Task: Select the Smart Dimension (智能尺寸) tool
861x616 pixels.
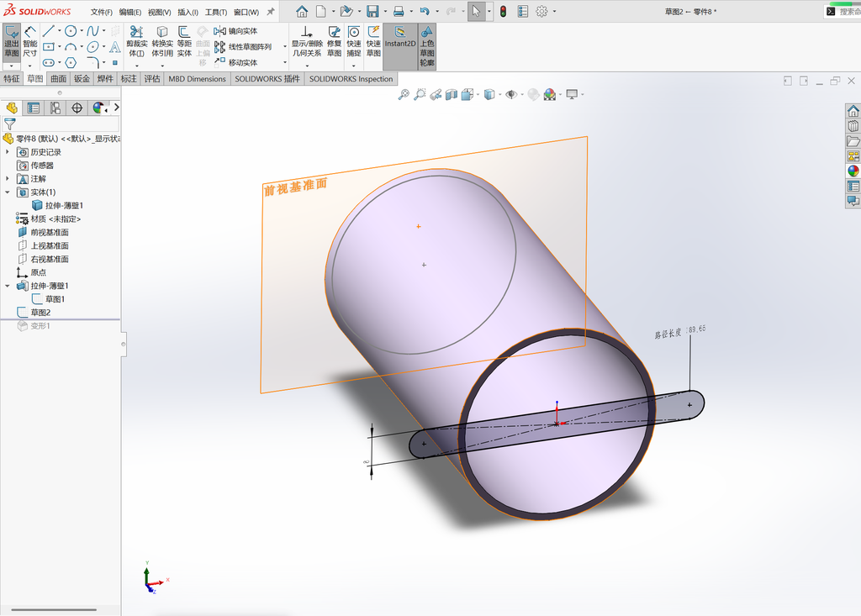Action: 30,42
